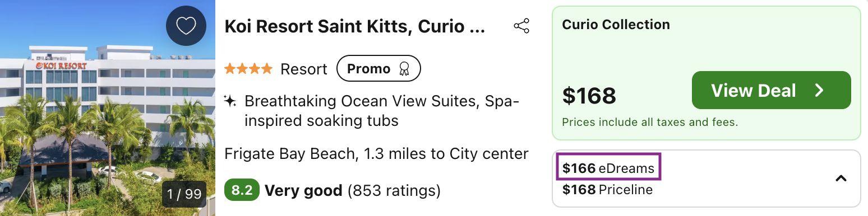
Task: Click the View Deal button
Action: 771,90
